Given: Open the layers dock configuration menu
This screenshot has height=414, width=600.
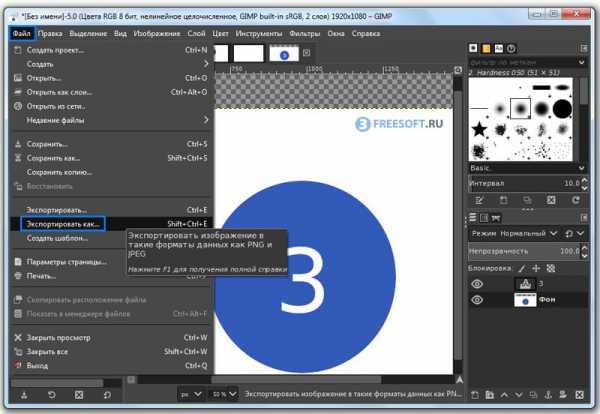Looking at the screenshot, I should [x=584, y=218].
